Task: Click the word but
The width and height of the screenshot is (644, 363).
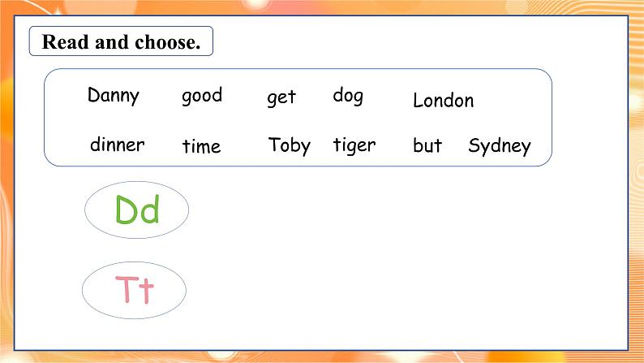Action: [427, 145]
